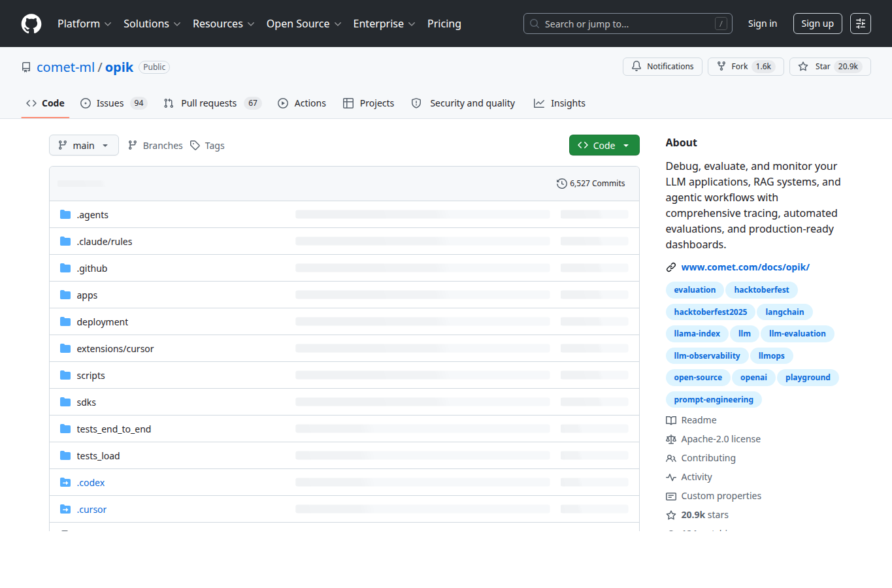The width and height of the screenshot is (892, 588).
Task: Click the symlink icon for .cursor
Action: coord(65,510)
